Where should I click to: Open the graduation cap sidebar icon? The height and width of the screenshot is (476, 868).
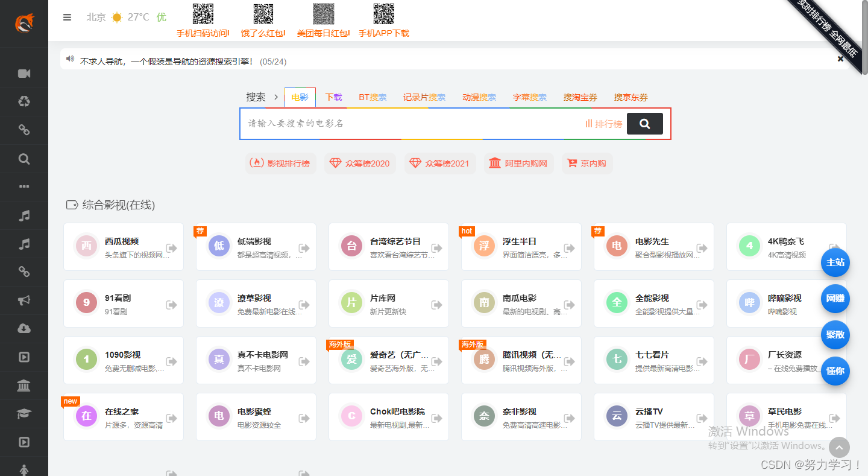click(24, 414)
